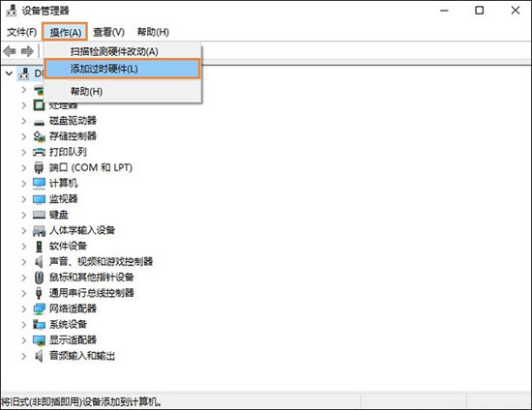Select the 鼠标和其他指针设备 label
The image size is (532, 410).
pos(92,278)
